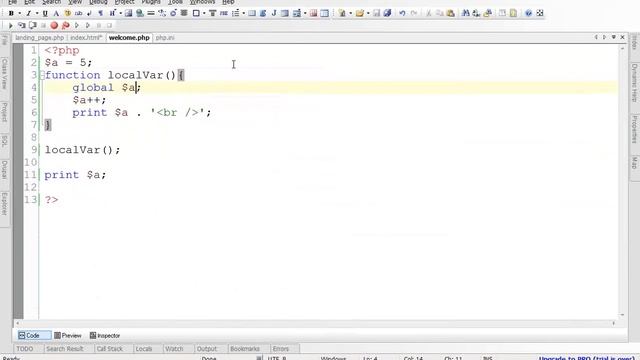640x360 pixels.
Task: Open the Project side panel
Action: [5, 112]
